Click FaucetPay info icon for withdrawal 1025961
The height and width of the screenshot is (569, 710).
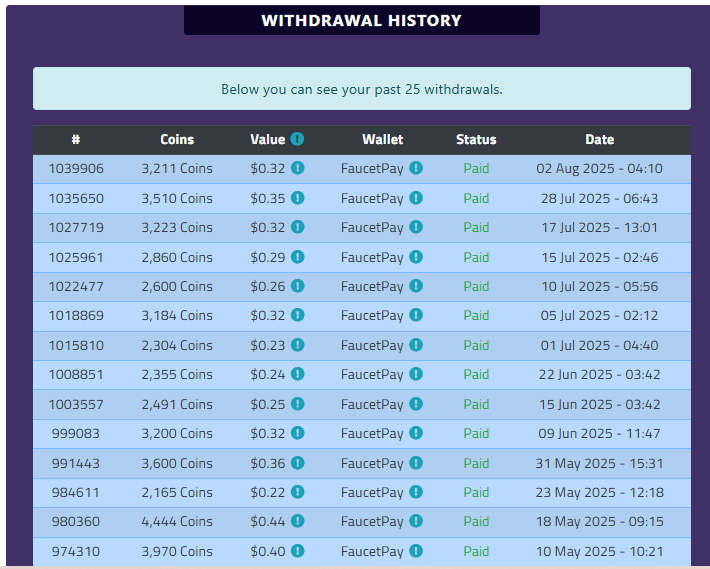click(x=416, y=257)
